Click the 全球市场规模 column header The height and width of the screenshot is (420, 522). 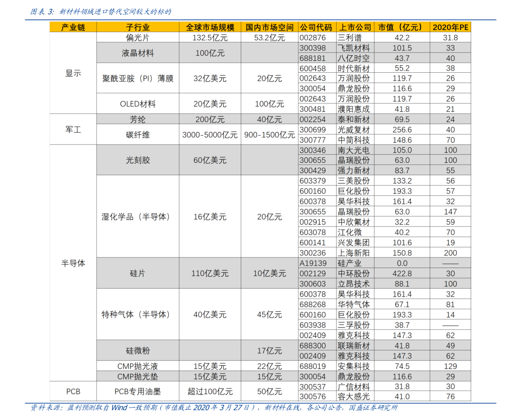point(210,27)
